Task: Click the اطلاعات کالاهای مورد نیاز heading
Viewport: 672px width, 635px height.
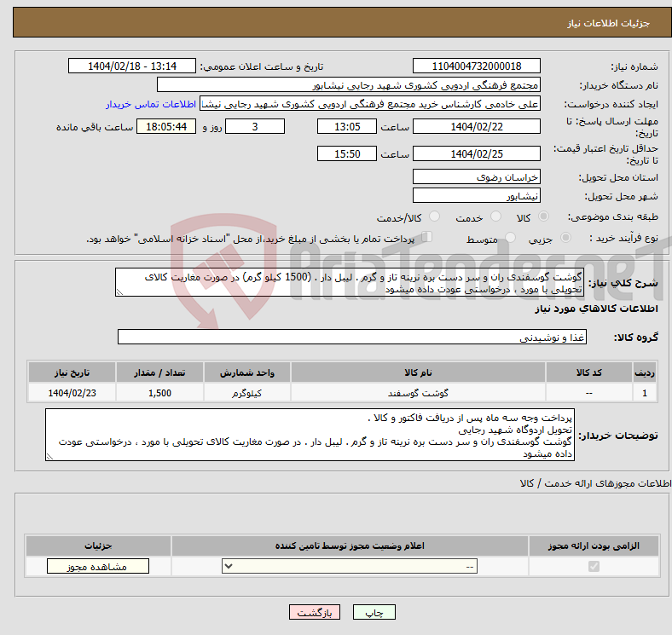Action: pyautogui.click(x=596, y=309)
